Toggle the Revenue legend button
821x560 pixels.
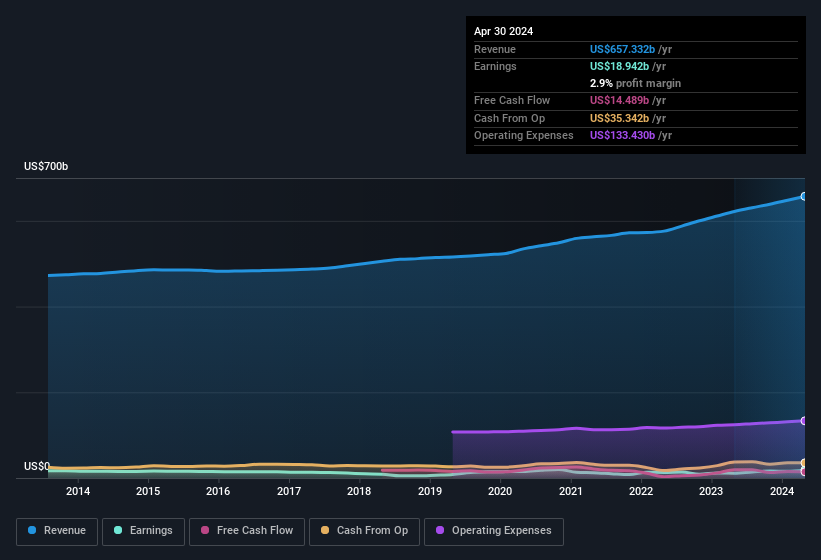pos(57,531)
